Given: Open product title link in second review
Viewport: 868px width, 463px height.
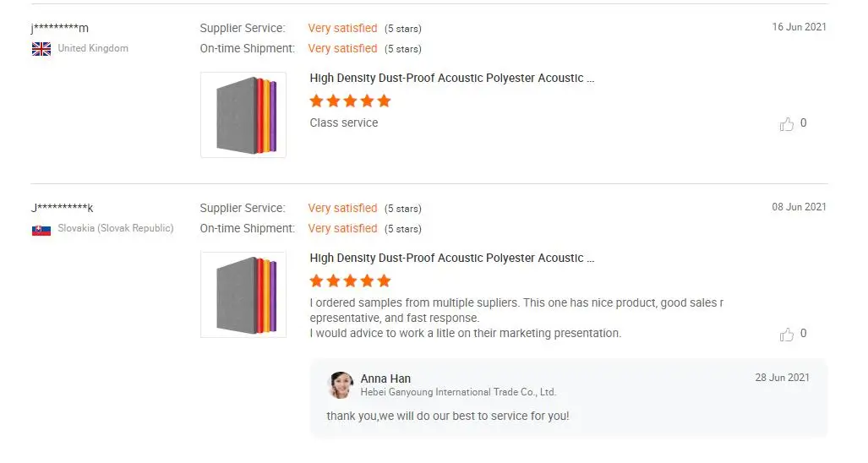Looking at the screenshot, I should 452,259.
